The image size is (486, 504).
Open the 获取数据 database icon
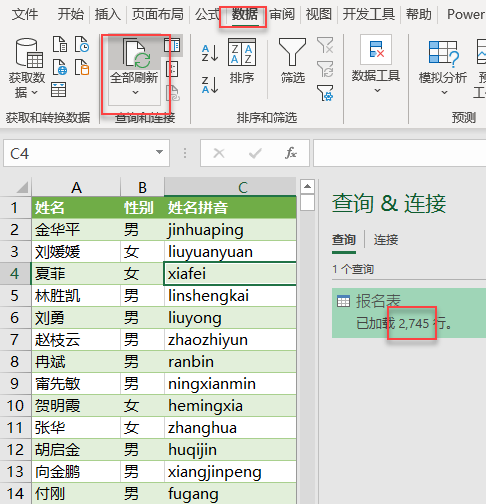29,53
